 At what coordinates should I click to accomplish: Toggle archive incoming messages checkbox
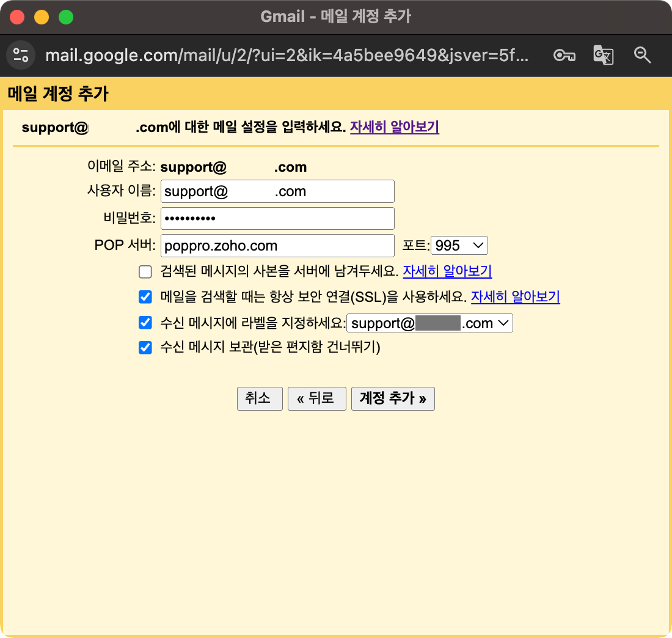pos(145,347)
